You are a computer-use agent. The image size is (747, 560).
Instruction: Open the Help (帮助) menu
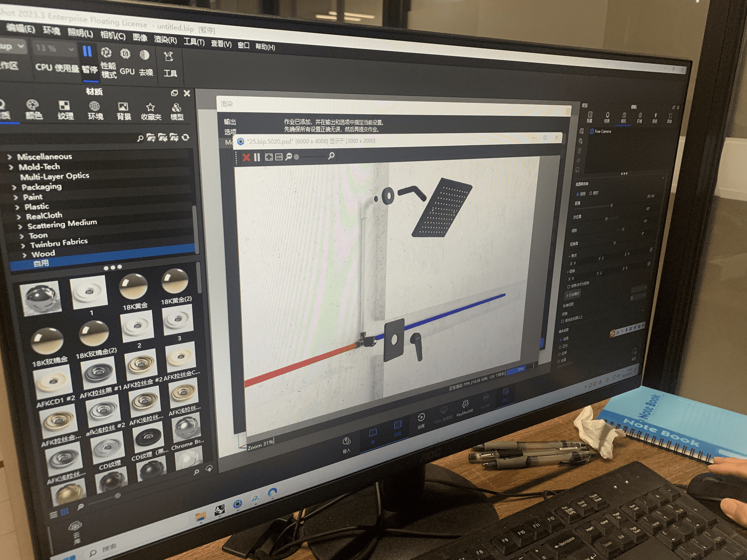click(265, 47)
